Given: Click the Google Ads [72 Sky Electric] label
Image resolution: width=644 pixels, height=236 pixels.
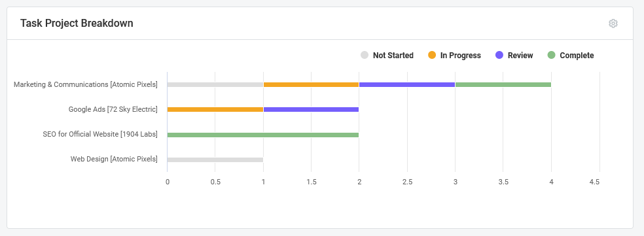Looking at the screenshot, I should (113, 110).
